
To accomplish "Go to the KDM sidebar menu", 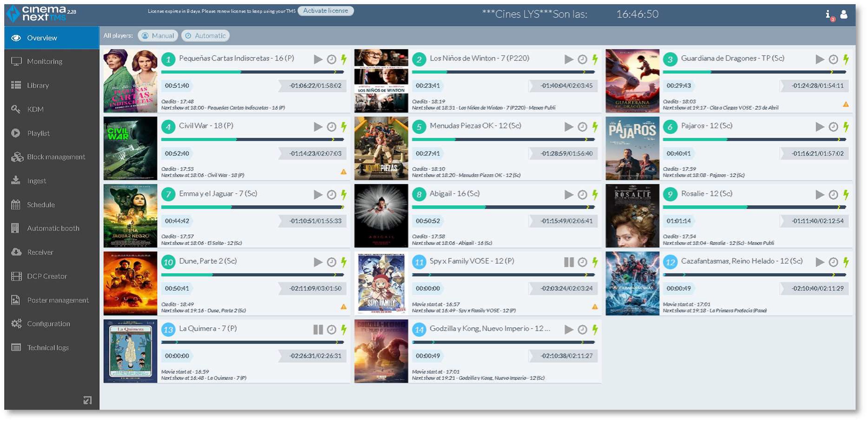I will (35, 109).
